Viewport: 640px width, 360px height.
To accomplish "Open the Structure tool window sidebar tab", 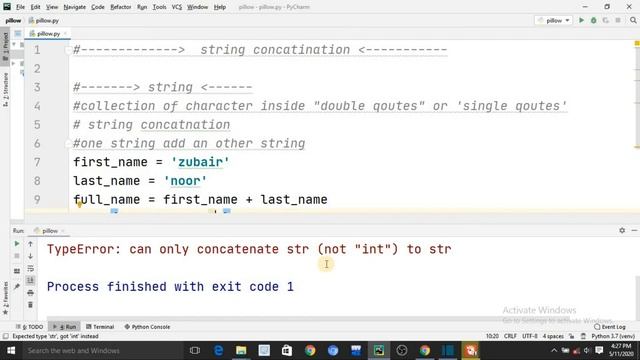I will [x=5, y=89].
